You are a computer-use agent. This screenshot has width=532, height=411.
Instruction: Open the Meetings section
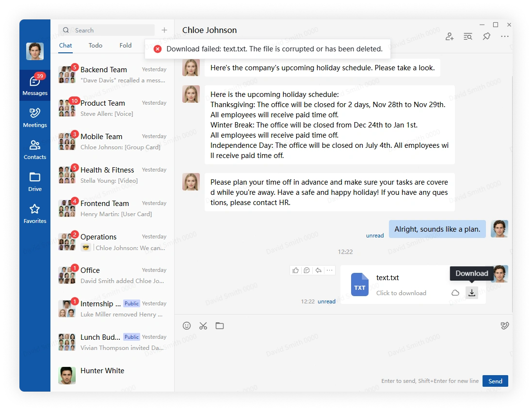pyautogui.click(x=35, y=117)
